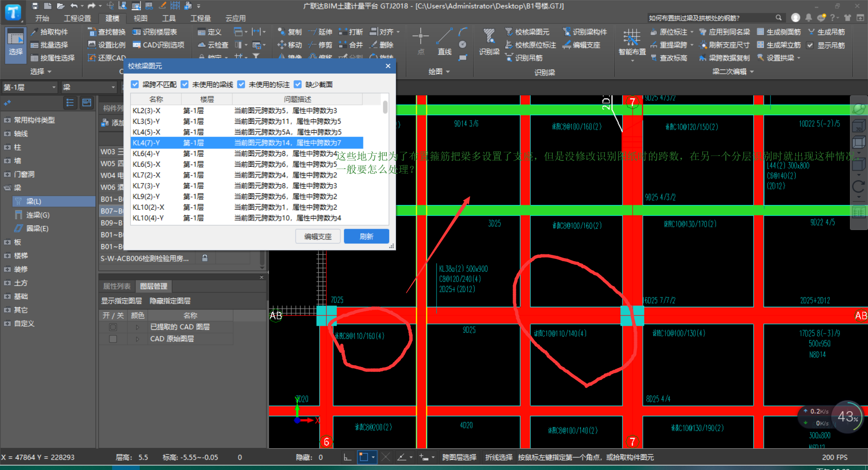Click the help search input field

pyautogui.click(x=710, y=18)
